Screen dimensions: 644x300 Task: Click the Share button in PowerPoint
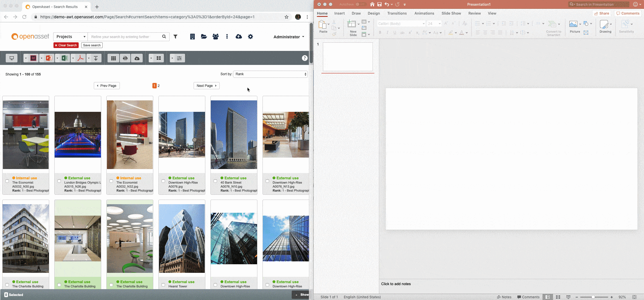point(602,13)
